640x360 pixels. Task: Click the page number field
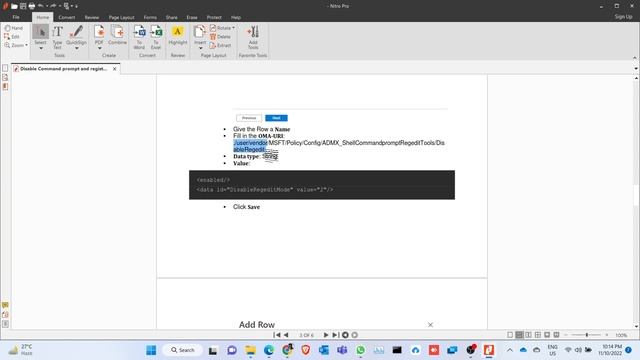click(x=306, y=335)
